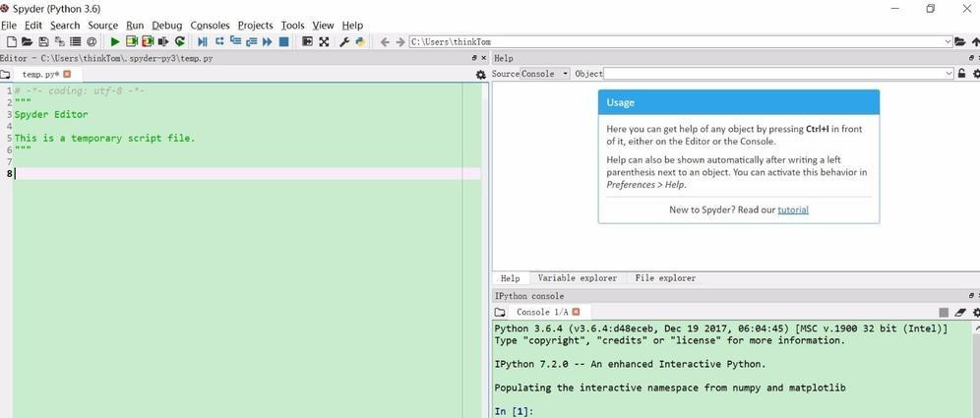
Task: Open the Debug menu
Action: point(167,26)
